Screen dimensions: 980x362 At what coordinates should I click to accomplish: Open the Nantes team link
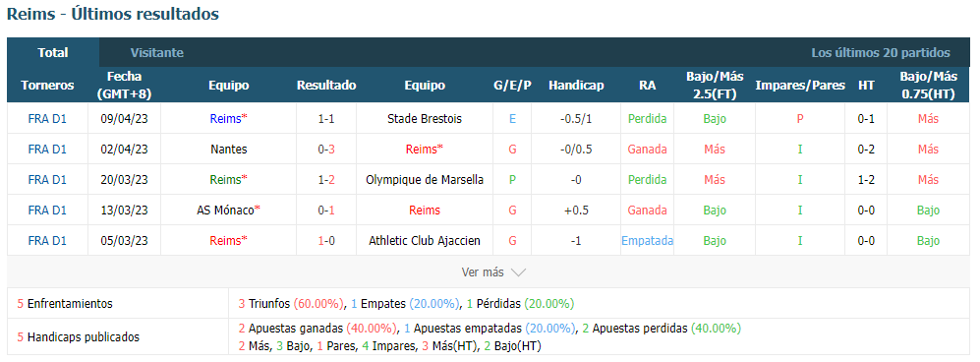(x=229, y=150)
